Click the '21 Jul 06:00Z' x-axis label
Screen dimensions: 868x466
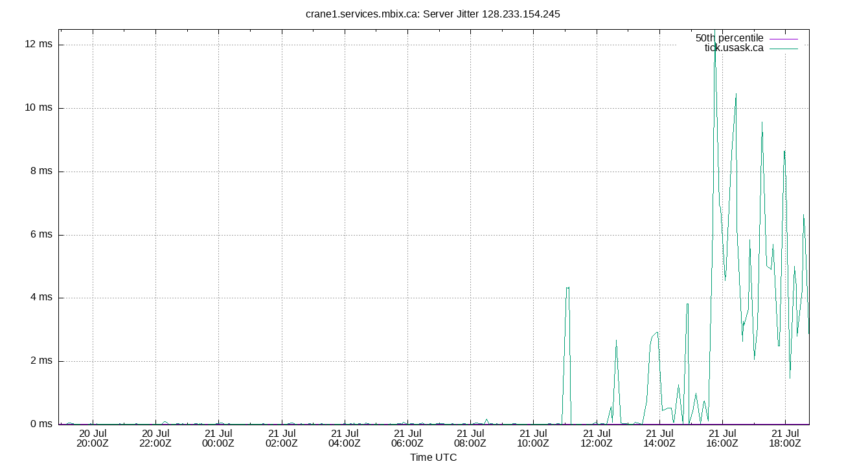pyautogui.click(x=407, y=438)
